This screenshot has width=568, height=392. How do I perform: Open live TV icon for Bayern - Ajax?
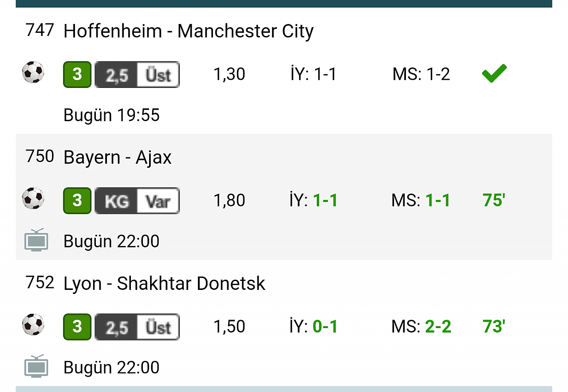point(36,240)
